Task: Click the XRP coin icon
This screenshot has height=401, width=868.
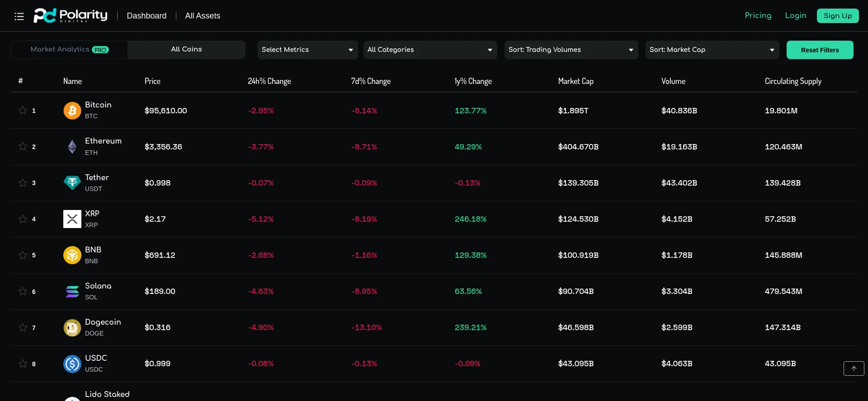Action: pyautogui.click(x=72, y=219)
